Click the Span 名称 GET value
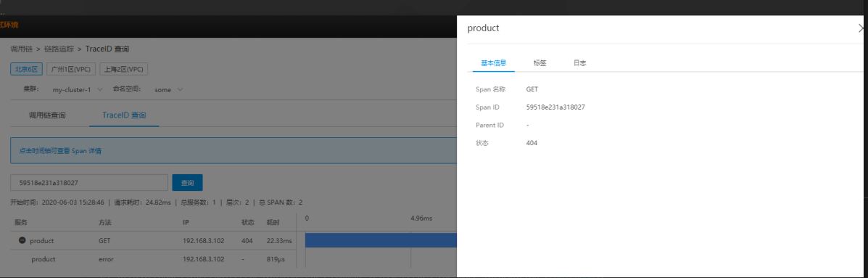Image resolution: width=868 pixels, height=278 pixels. (x=532, y=89)
